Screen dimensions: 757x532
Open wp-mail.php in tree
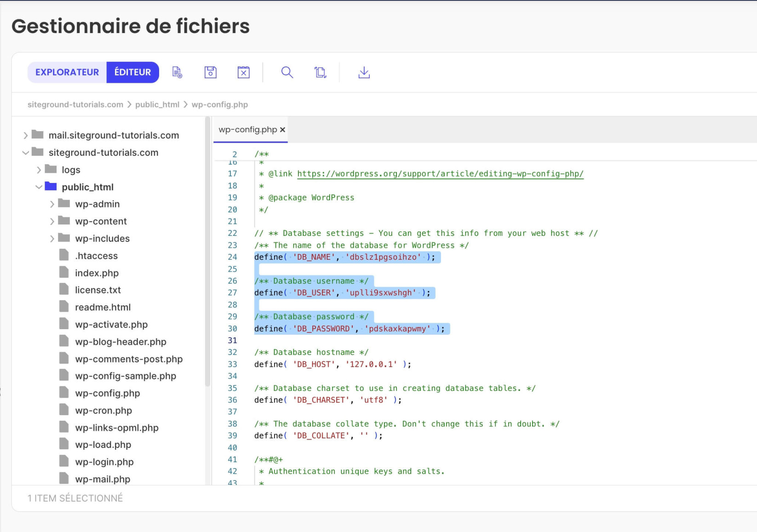(x=103, y=479)
